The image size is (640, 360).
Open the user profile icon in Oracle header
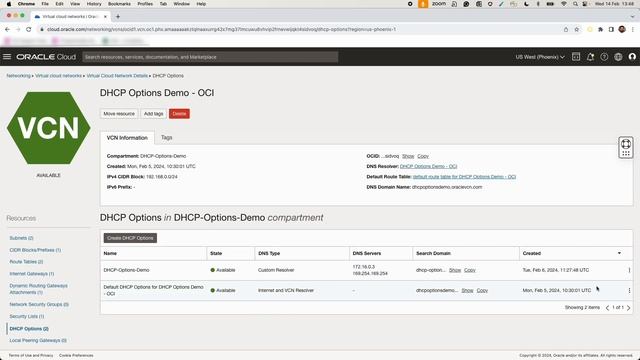tap(632, 57)
